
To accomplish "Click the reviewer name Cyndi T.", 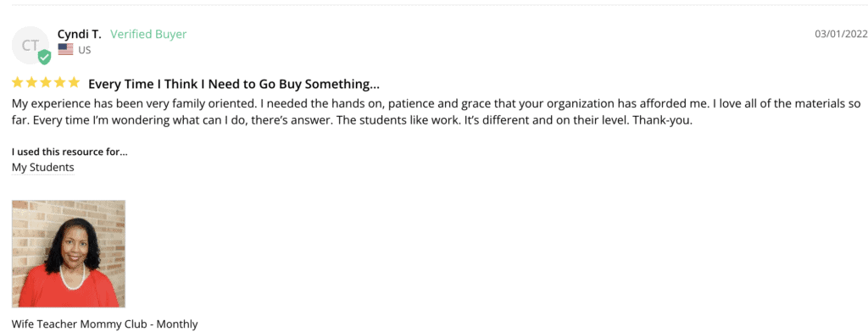I will coord(80,35).
